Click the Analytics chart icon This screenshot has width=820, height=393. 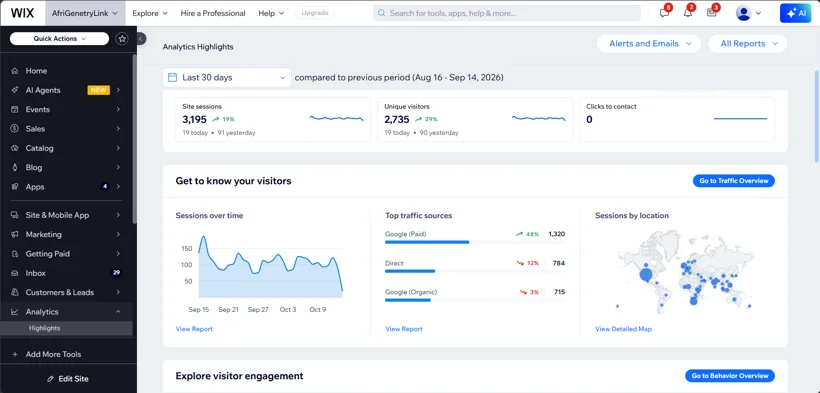(15, 312)
